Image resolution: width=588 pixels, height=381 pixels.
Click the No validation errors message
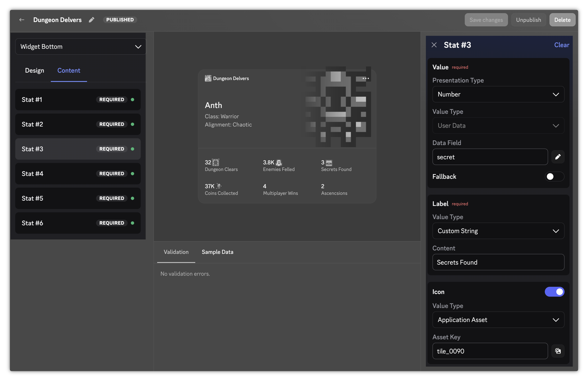click(185, 274)
